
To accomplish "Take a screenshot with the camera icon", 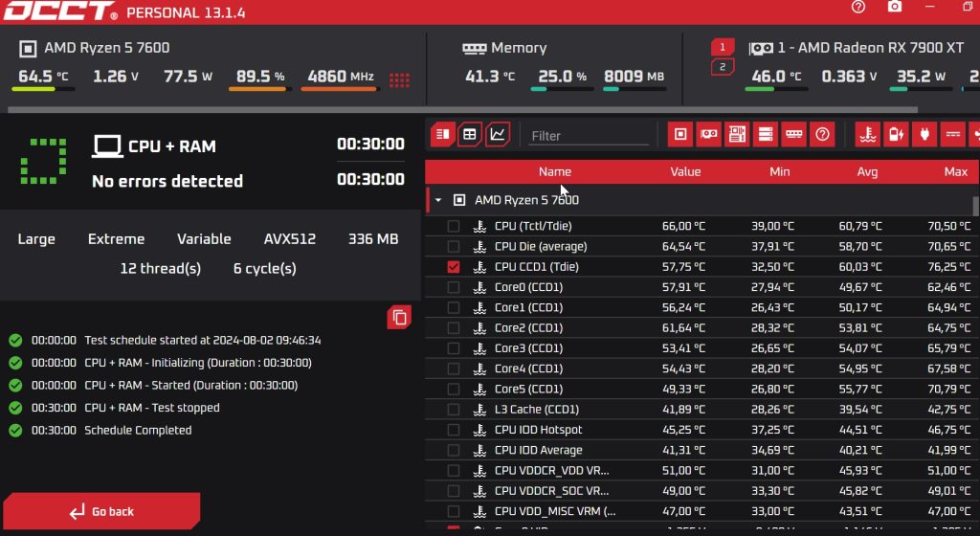I will pyautogui.click(x=895, y=7).
